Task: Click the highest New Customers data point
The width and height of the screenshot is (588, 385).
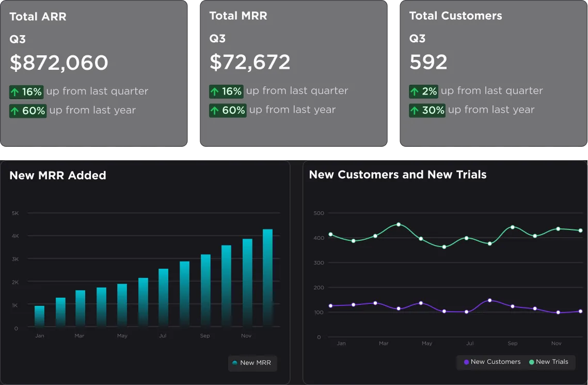Action: click(x=490, y=300)
